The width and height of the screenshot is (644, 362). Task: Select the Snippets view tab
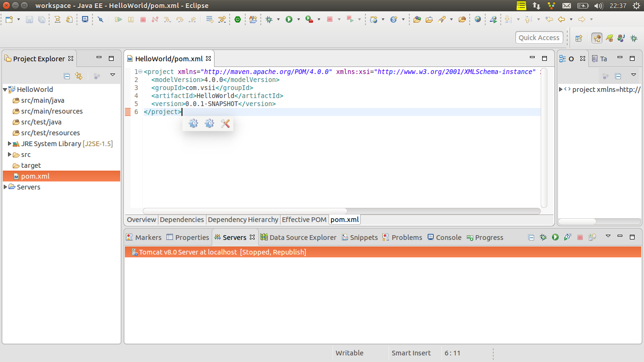coord(360,238)
